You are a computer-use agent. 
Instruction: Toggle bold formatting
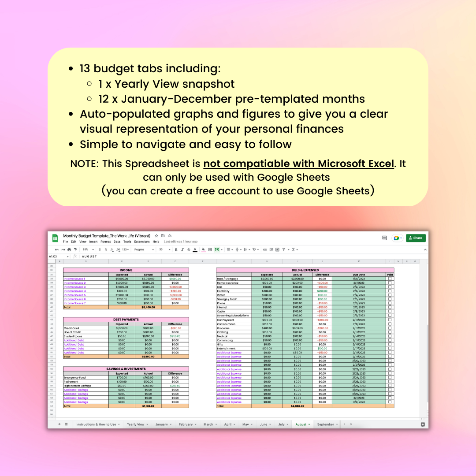pos(176,249)
